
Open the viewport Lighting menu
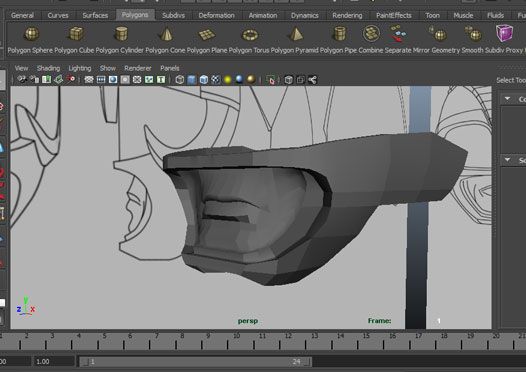80,68
